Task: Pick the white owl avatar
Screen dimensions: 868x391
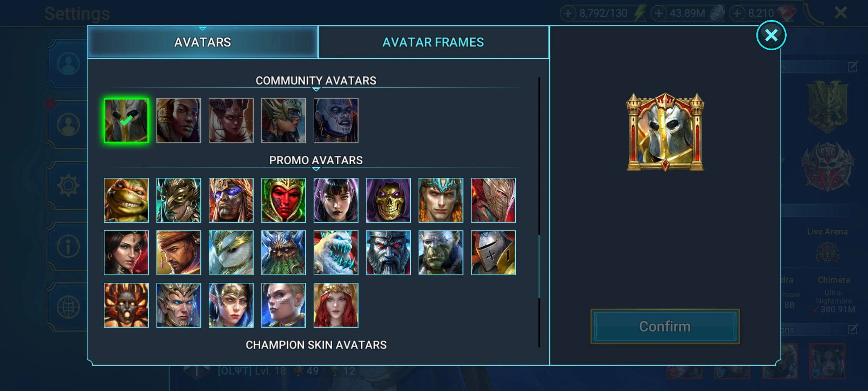Action: click(231, 253)
